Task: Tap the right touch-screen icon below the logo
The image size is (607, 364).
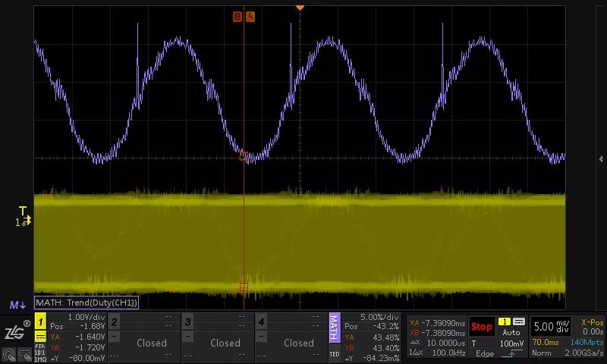Action: 23,353
